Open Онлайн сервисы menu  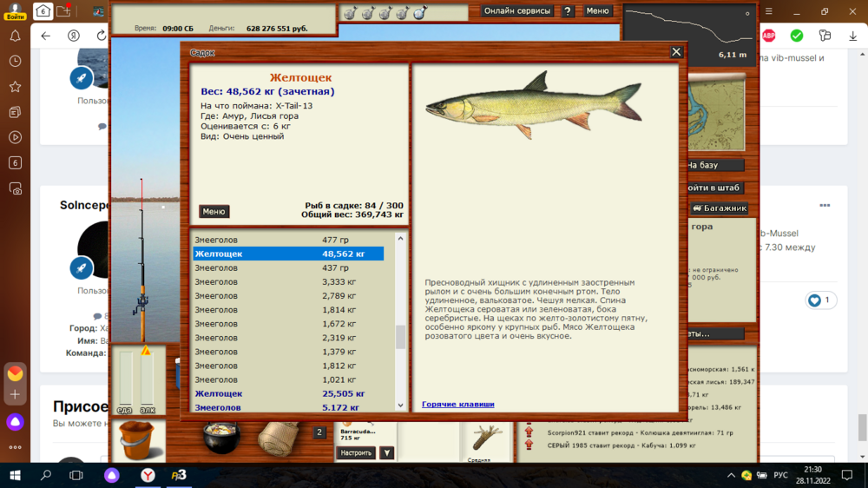click(517, 11)
